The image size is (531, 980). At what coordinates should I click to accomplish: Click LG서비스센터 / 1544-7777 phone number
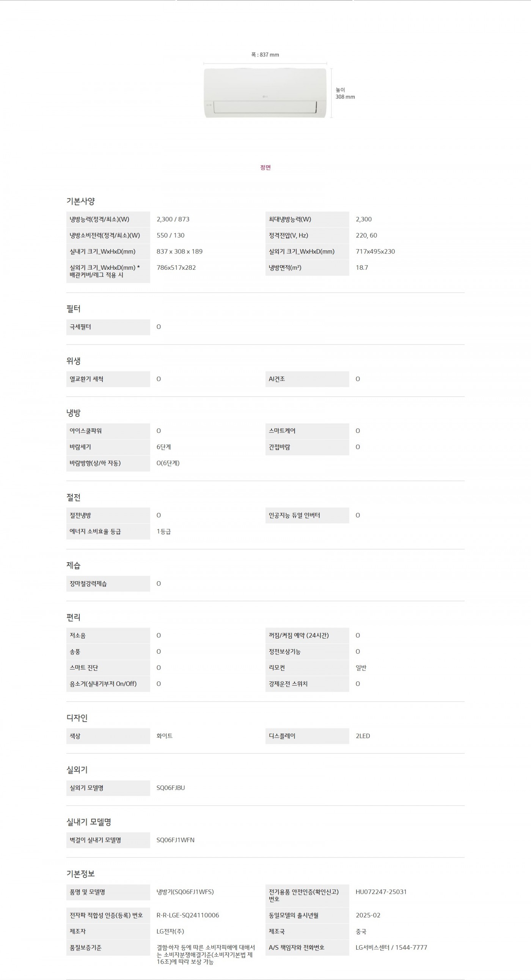tap(391, 947)
